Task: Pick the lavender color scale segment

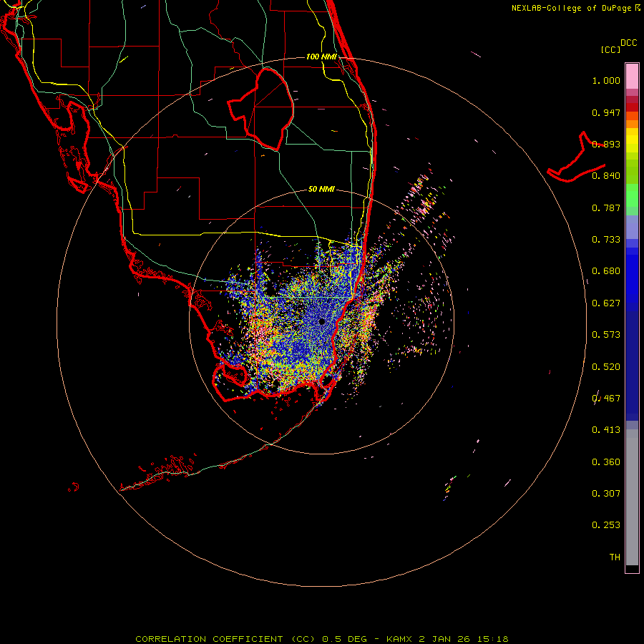Action: (632, 227)
